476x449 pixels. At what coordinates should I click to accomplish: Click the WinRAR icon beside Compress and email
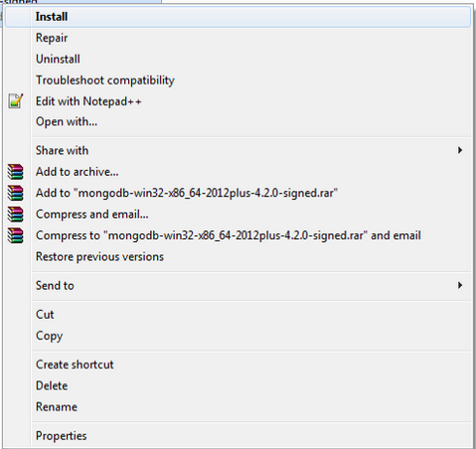[16, 215]
